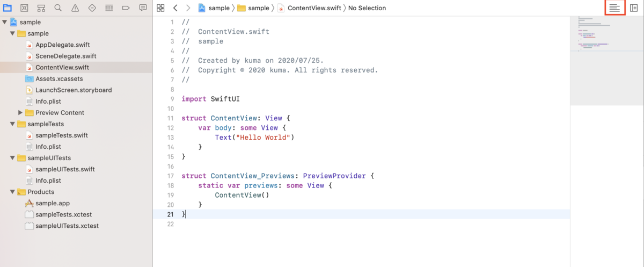
Task: Open the Source Control navigator tab
Action: pos(24,8)
